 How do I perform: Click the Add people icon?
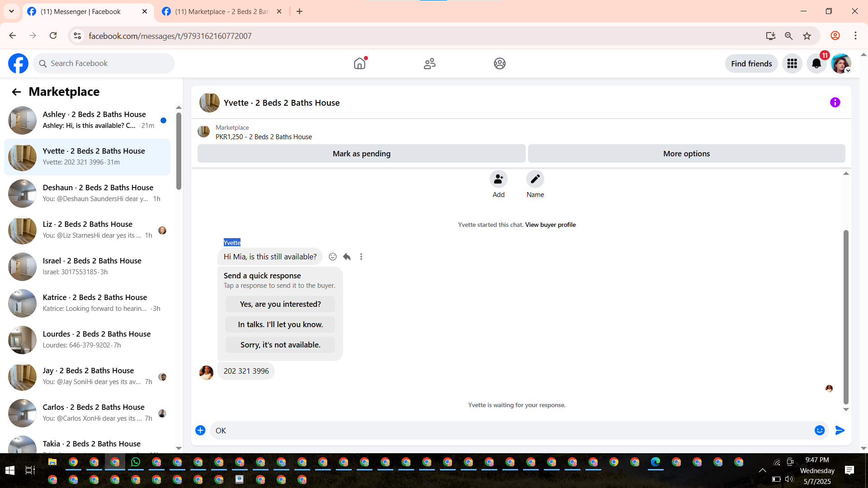(x=498, y=179)
